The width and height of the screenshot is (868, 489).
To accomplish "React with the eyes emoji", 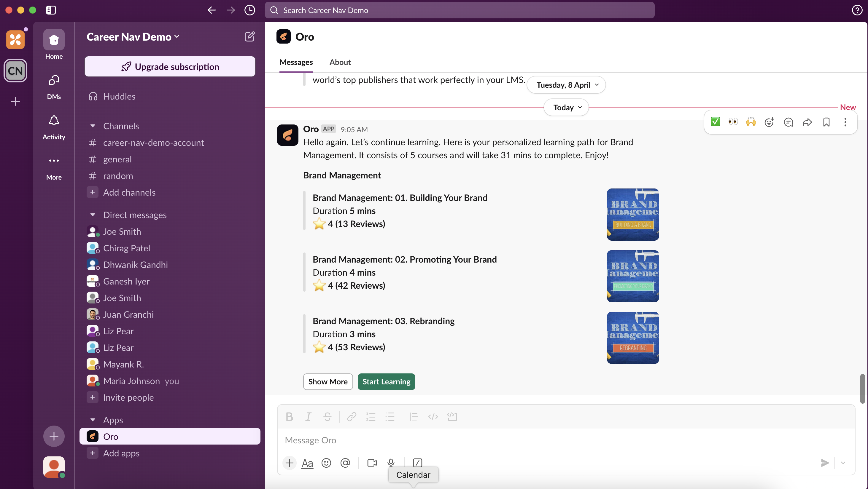I will [733, 122].
